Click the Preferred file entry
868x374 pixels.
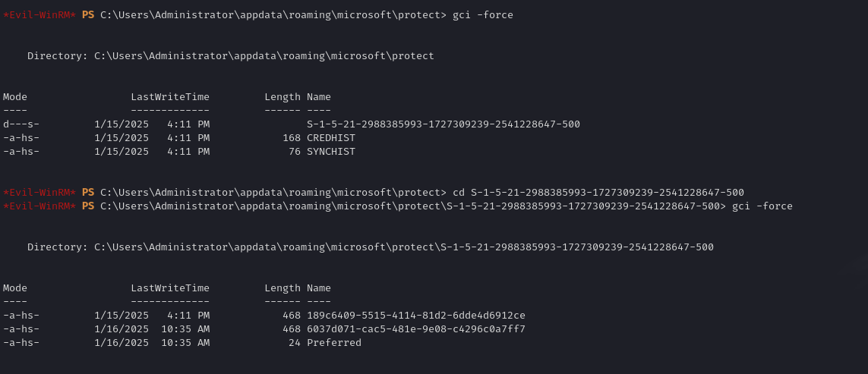coord(333,343)
